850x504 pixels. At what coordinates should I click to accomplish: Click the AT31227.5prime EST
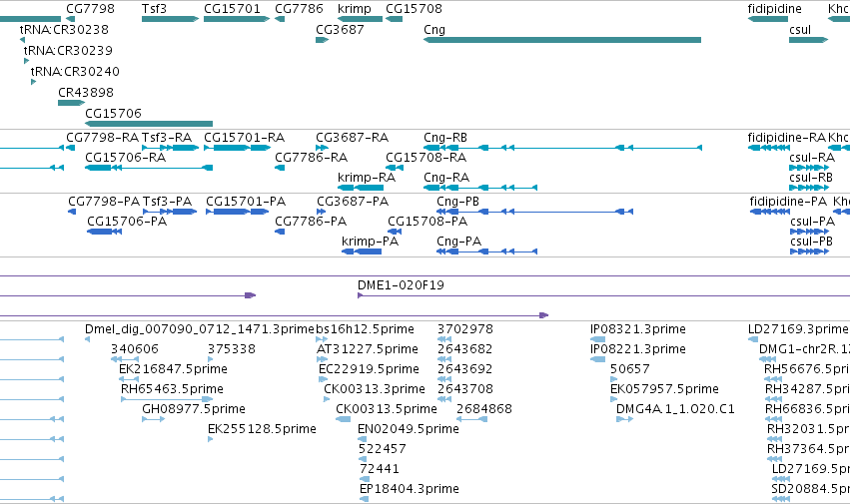(x=322, y=359)
